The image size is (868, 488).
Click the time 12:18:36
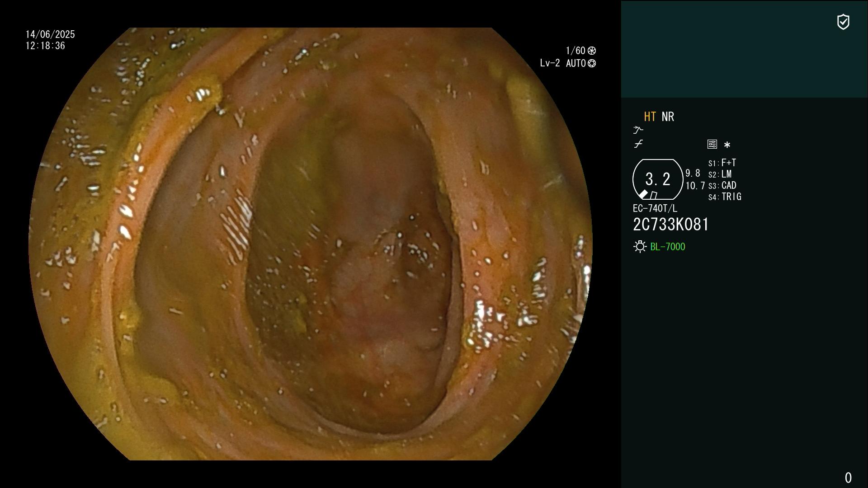[x=45, y=46]
